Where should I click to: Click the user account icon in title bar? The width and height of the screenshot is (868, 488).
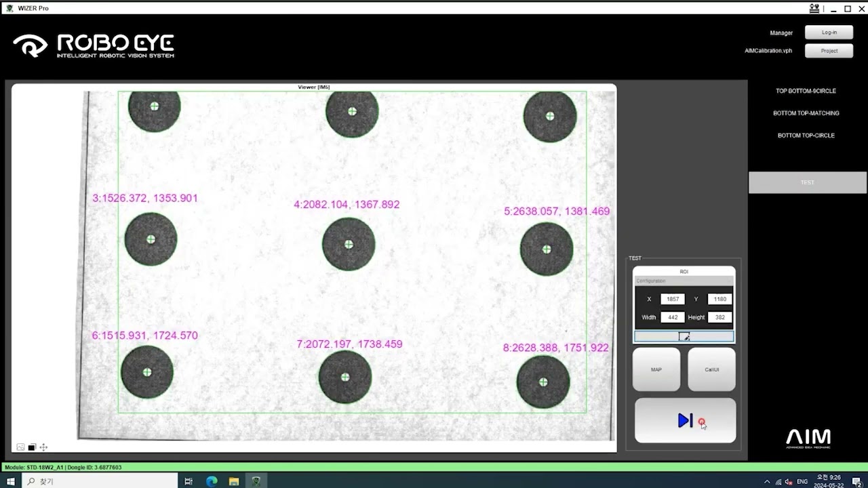pyautogui.click(x=814, y=8)
